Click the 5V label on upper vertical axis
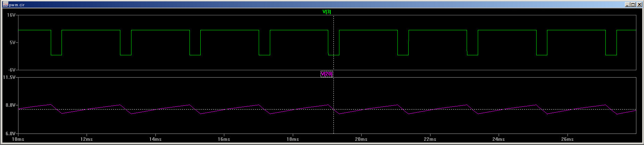This screenshot has width=644, height=145. pos(12,43)
